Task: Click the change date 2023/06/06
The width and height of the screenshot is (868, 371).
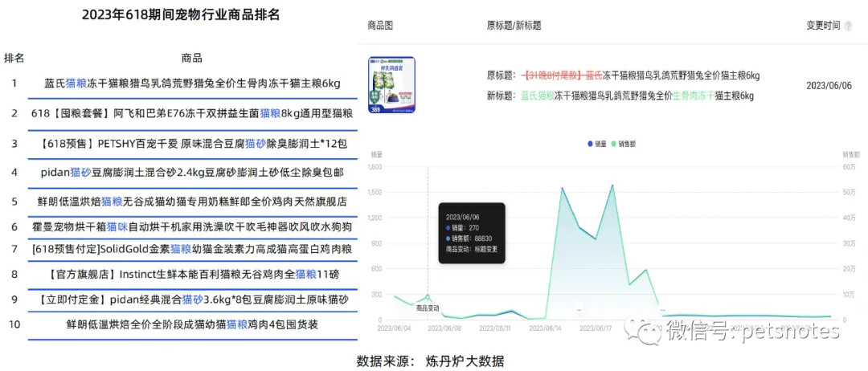Action: [x=829, y=86]
